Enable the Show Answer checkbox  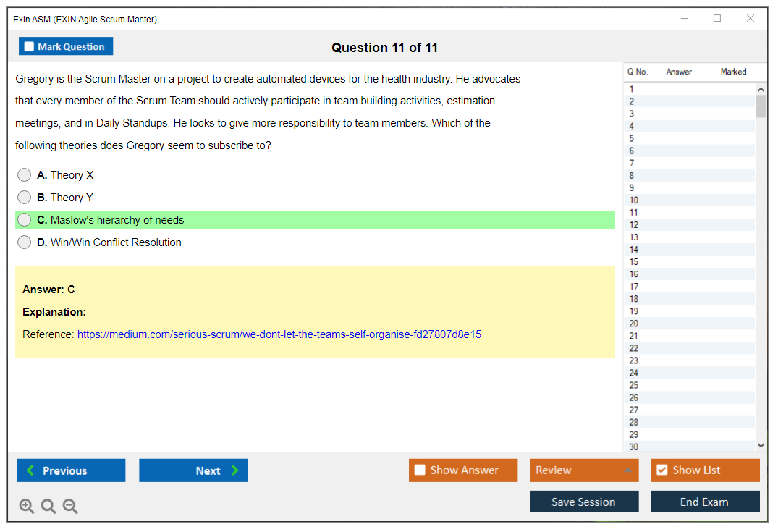(420, 470)
